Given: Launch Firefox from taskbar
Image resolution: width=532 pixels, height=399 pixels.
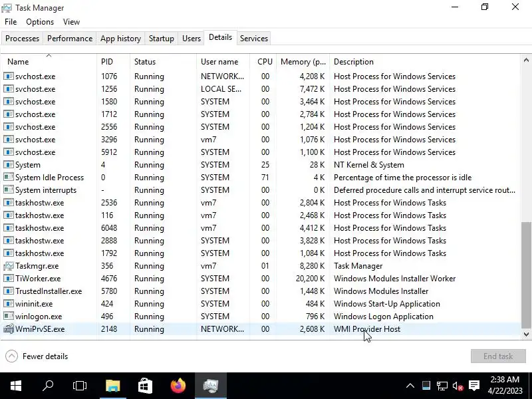Looking at the screenshot, I should click(x=178, y=386).
